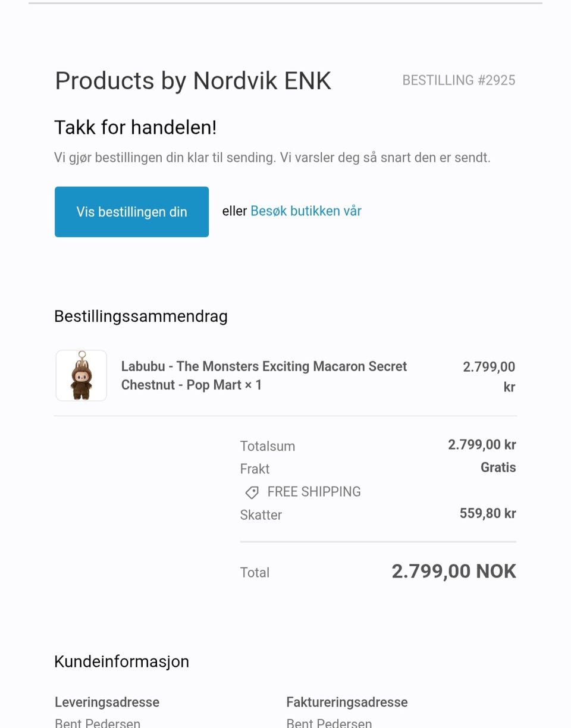Click the Bestillingssammendrag section heading
Image resolution: width=571 pixels, height=728 pixels.
(x=141, y=316)
